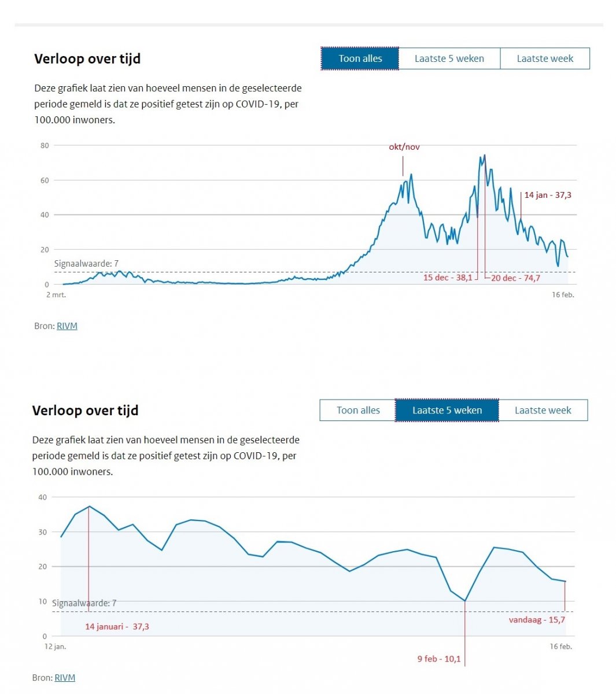The width and height of the screenshot is (616, 694).
Task: Click the vandaag - 15,7 annotation
Action: tap(537, 619)
